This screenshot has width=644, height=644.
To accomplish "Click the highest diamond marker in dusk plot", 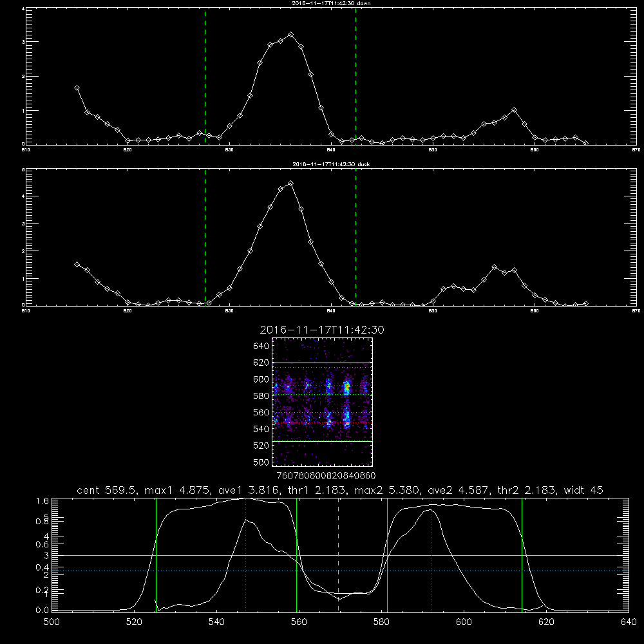I will [291, 183].
